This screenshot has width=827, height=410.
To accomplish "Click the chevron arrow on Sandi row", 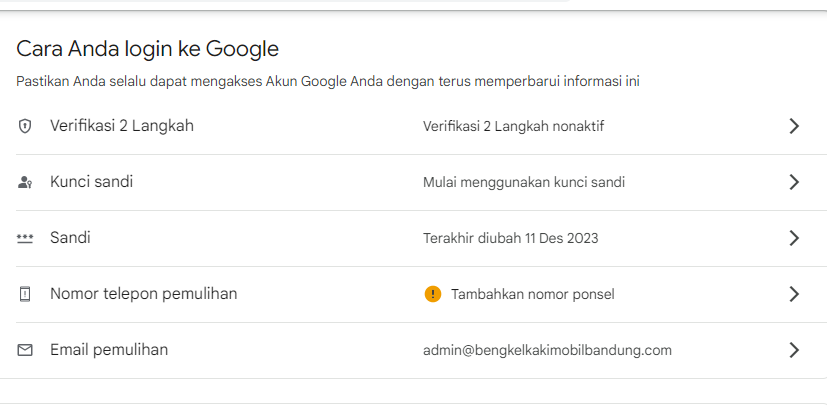I will tap(794, 238).
